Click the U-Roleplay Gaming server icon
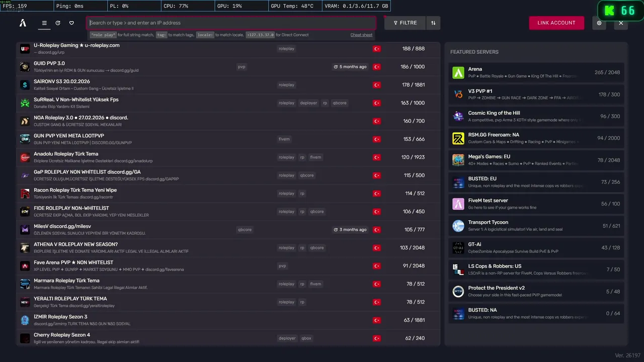The width and height of the screenshot is (644, 362). coord(25,49)
